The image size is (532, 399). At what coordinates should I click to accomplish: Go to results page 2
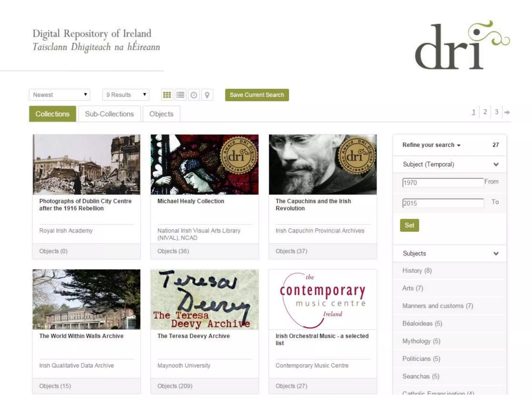click(x=485, y=112)
